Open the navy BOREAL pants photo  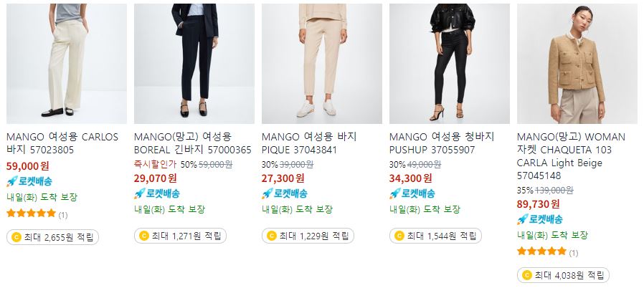pyautogui.click(x=194, y=64)
